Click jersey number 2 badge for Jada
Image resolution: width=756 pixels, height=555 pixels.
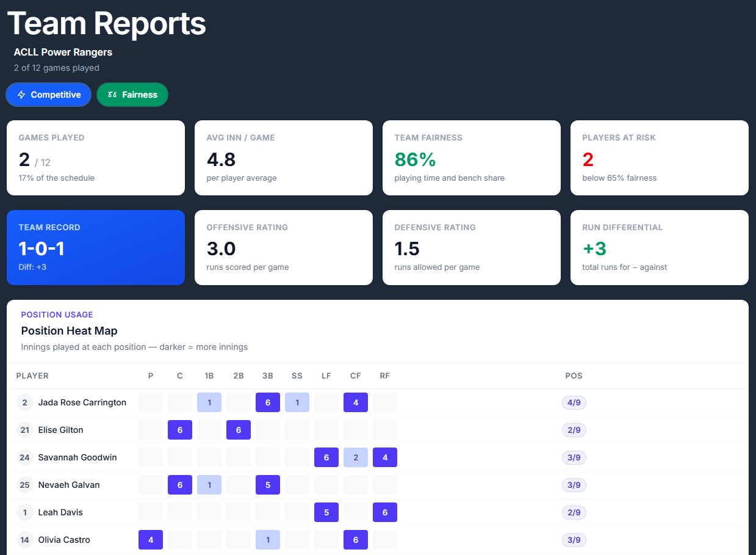click(24, 402)
